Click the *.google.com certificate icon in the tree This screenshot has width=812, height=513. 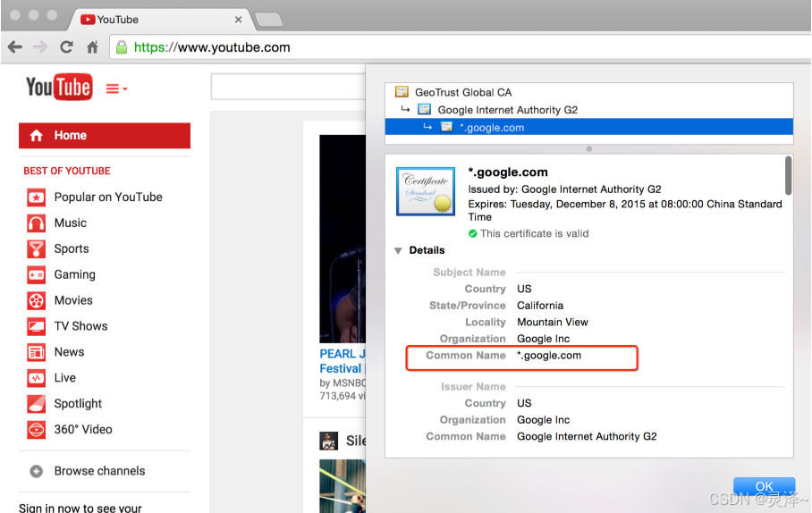coord(446,127)
